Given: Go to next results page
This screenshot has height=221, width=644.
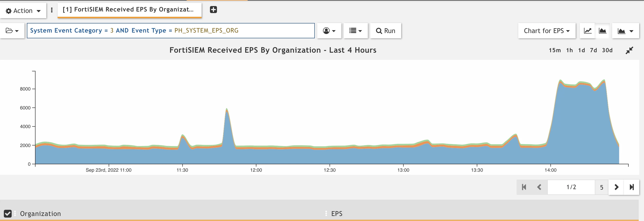Looking at the screenshot, I should (616, 187).
